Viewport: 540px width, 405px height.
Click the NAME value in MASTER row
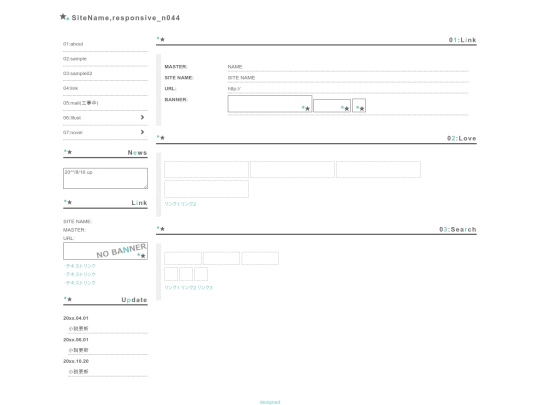tap(235, 67)
